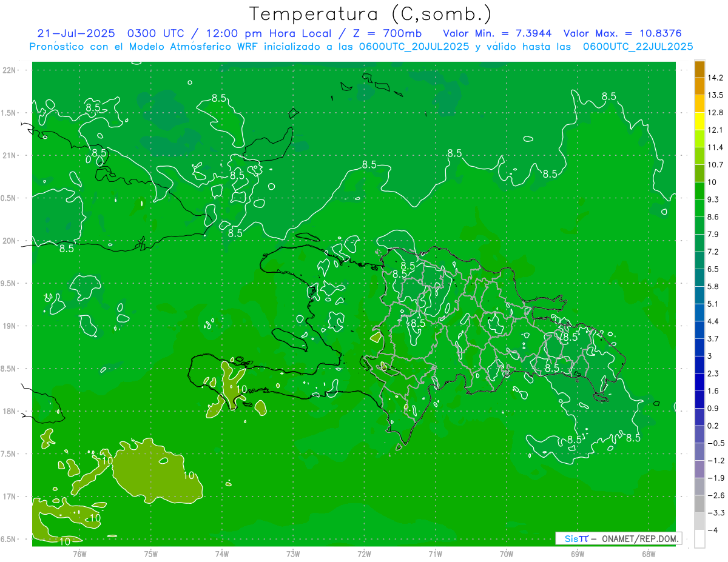
Task: Pick the dark orange swatch above 14.2
Action: [x=699, y=69]
